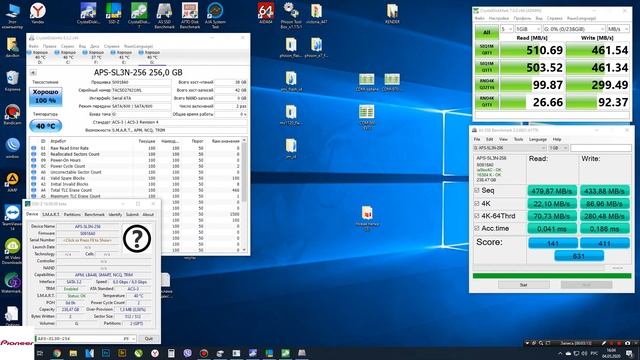
Task: Click the 40 °C temperature button
Action: point(46,126)
